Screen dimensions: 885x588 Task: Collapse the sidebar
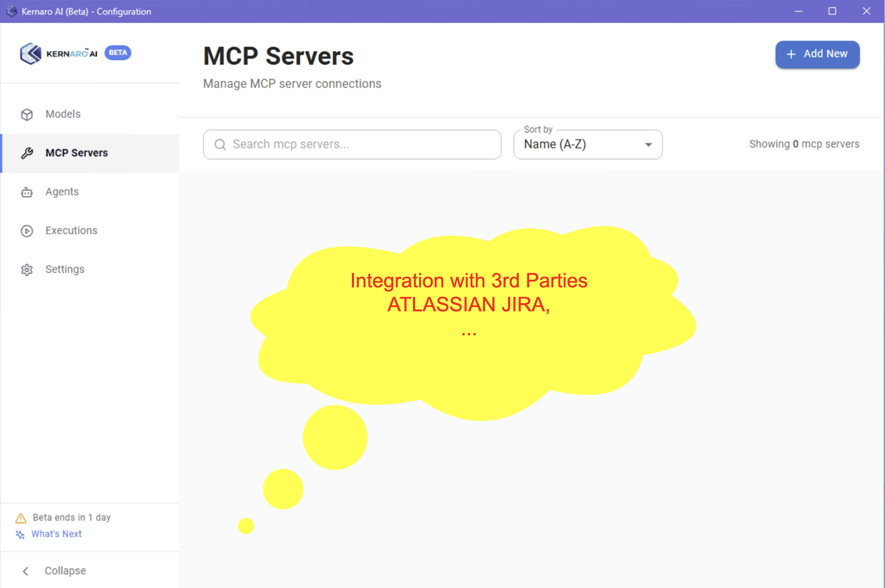pos(90,570)
